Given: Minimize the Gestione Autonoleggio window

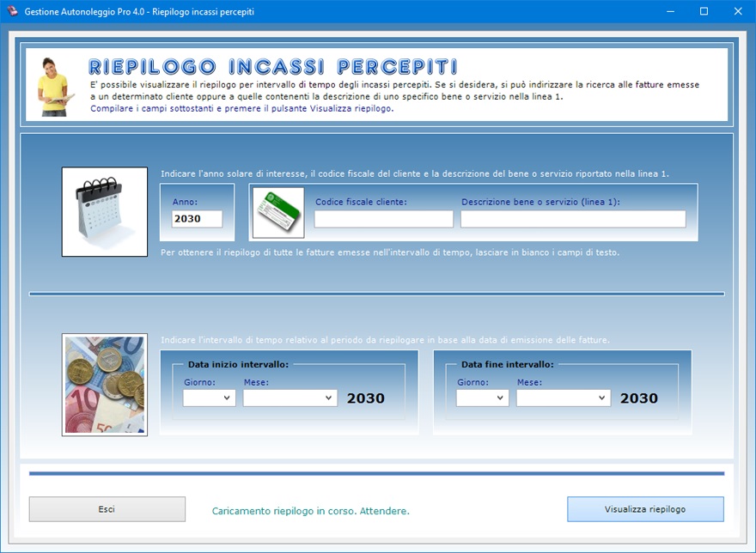Looking at the screenshot, I should click(671, 11).
